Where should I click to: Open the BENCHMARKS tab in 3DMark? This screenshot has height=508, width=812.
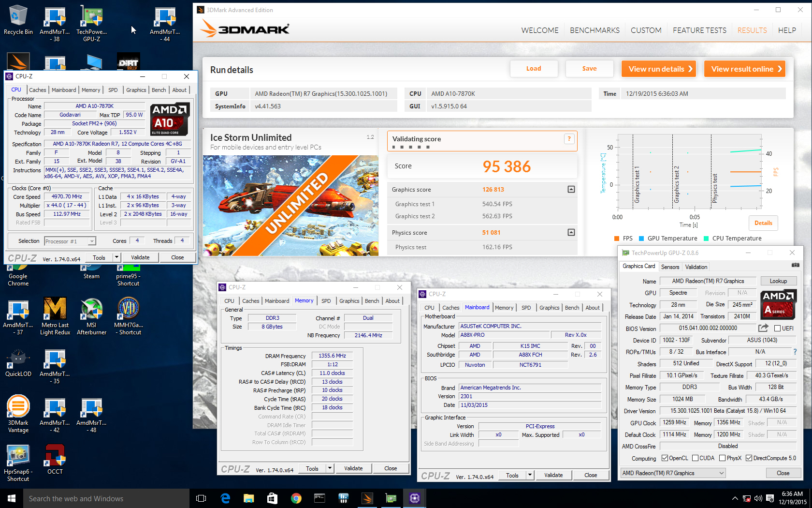click(x=594, y=30)
